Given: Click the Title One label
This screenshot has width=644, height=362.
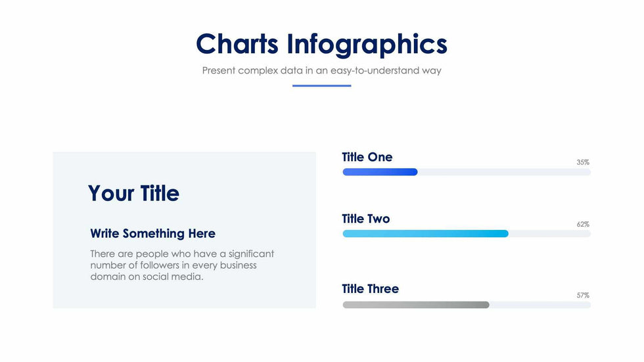Looking at the screenshot, I should tap(367, 157).
